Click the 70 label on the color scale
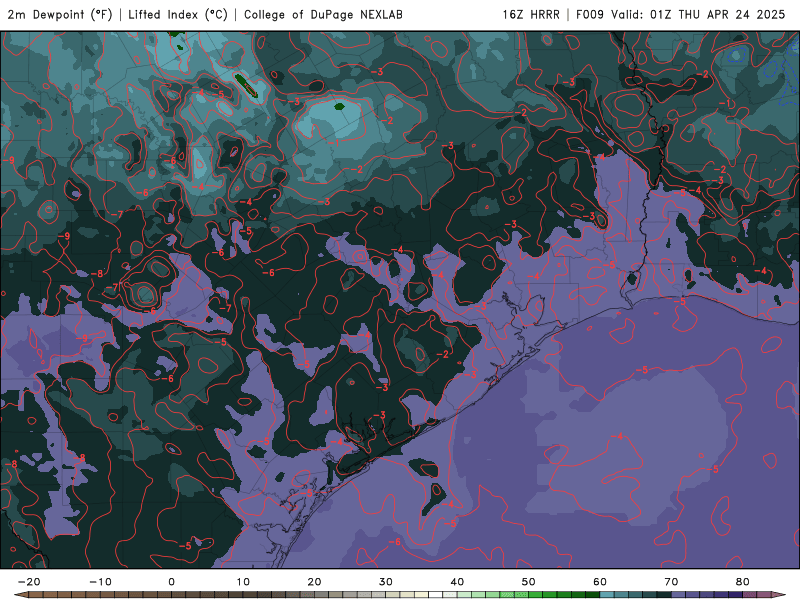 (x=671, y=582)
